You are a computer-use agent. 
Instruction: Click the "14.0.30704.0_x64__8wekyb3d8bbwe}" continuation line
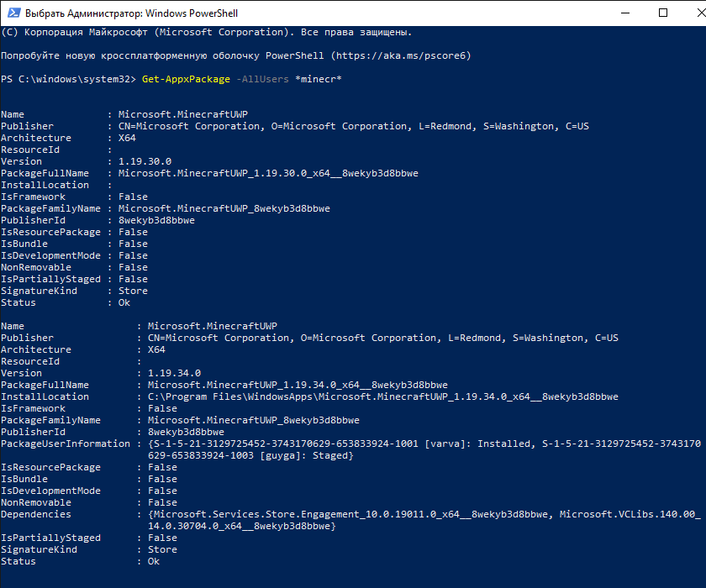coord(242,526)
